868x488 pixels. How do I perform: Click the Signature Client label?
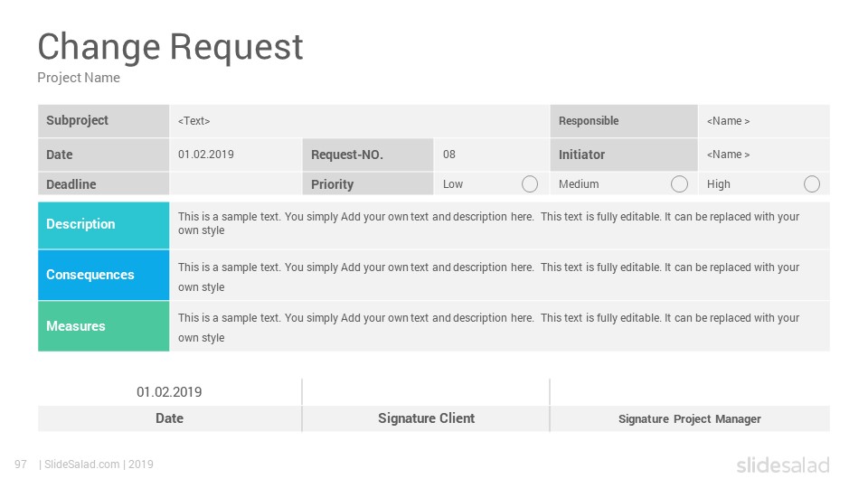pyautogui.click(x=426, y=418)
